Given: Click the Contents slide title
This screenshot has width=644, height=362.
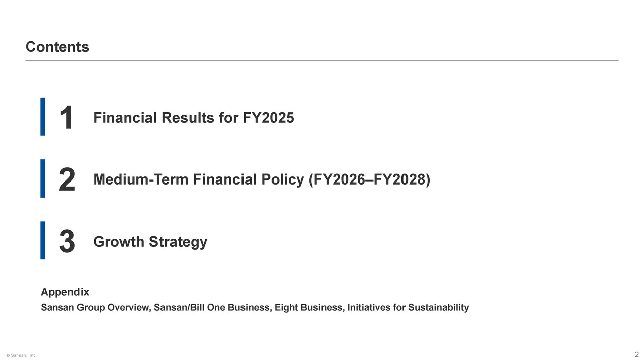Looking at the screenshot, I should (x=57, y=47).
